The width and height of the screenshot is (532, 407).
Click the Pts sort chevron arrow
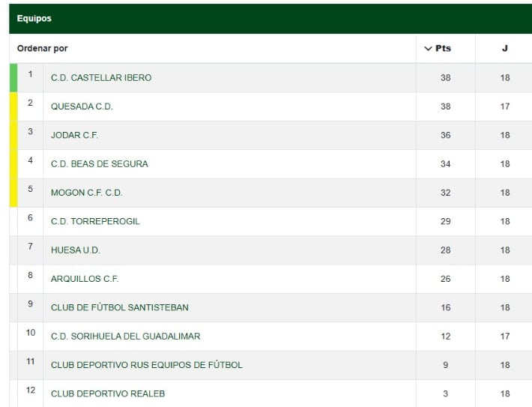(428, 49)
